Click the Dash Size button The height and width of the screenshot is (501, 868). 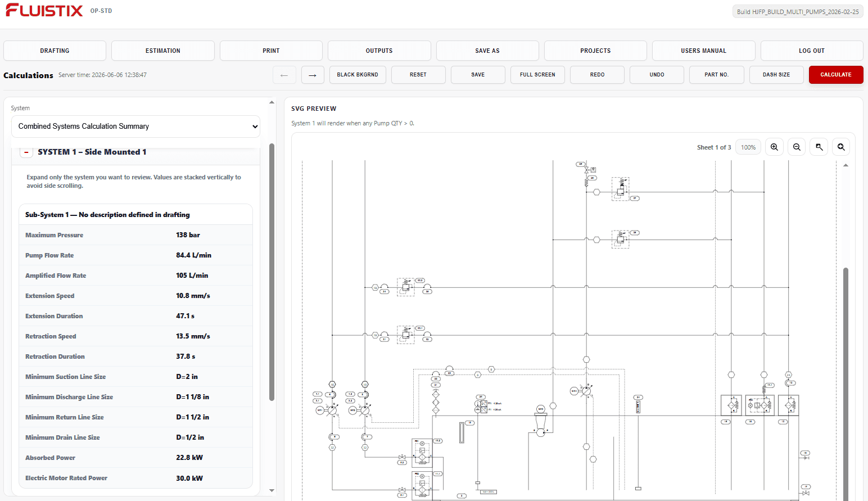776,75
